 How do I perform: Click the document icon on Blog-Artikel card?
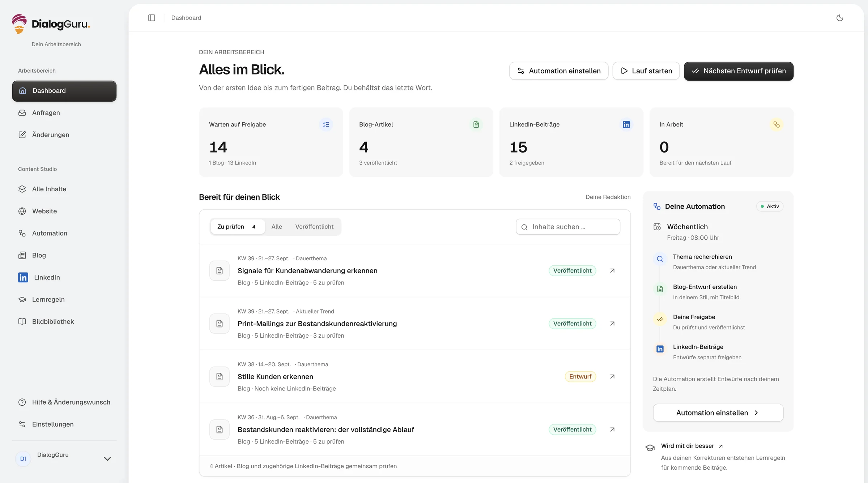(x=476, y=124)
